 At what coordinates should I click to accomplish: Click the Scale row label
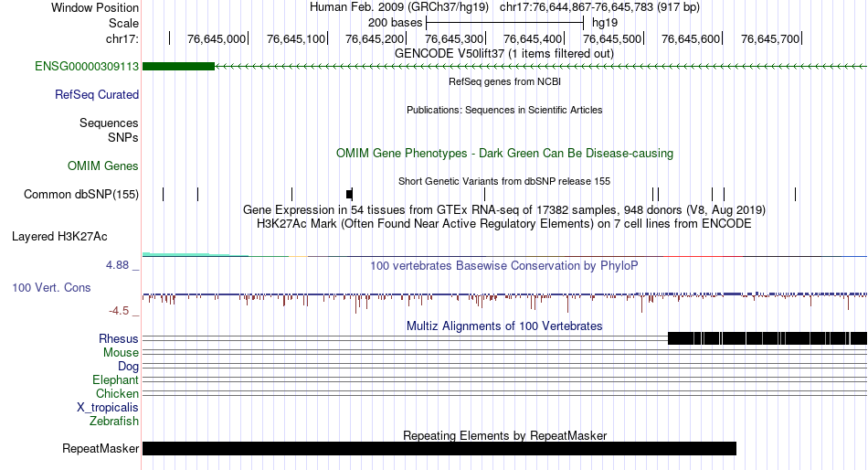(x=123, y=23)
